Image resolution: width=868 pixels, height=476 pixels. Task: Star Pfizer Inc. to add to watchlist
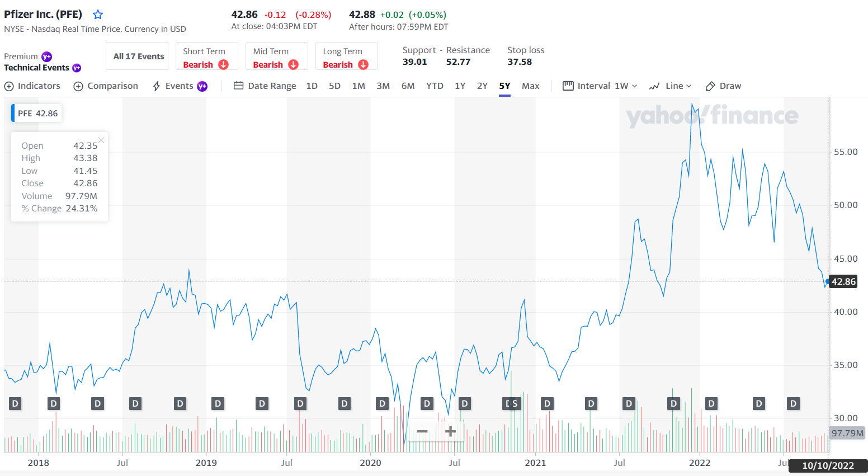coord(98,15)
